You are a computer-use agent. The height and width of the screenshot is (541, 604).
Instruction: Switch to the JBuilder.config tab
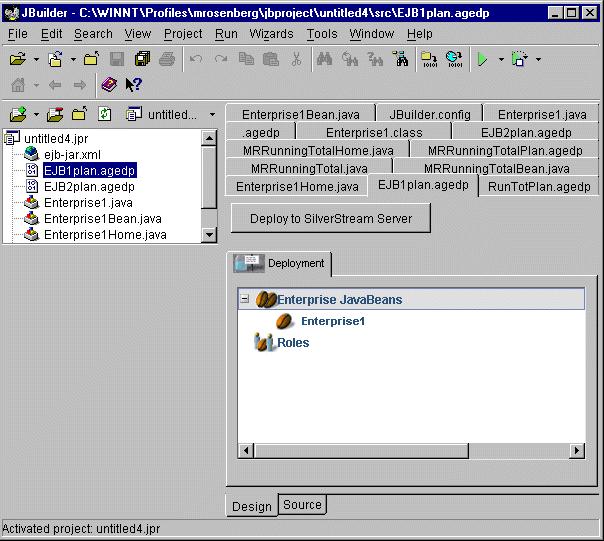coord(430,114)
